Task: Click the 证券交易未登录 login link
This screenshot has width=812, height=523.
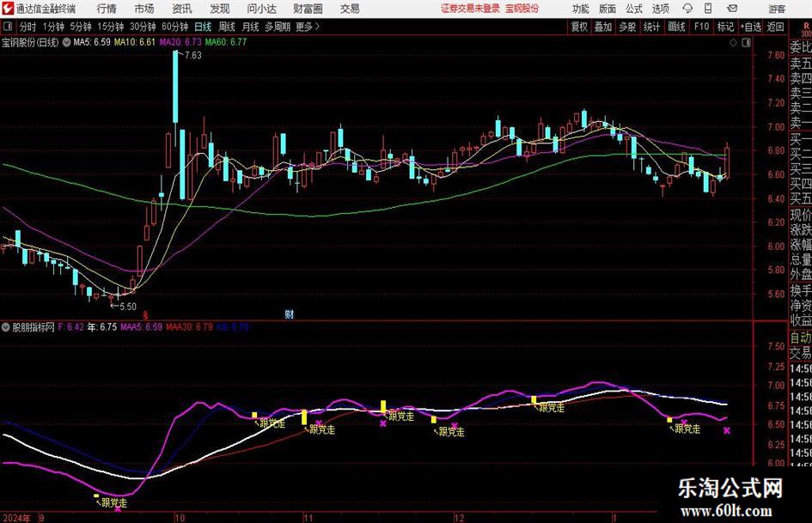Action: pos(470,9)
